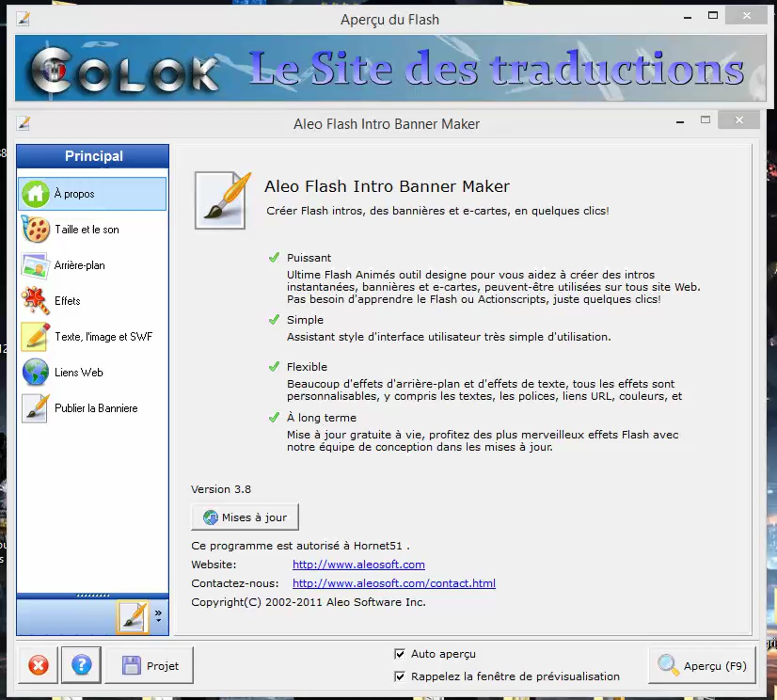This screenshot has width=777, height=700.
Task: Click the Copyright(C) 2002-2011 Aleo Software line
Action: pos(308,602)
